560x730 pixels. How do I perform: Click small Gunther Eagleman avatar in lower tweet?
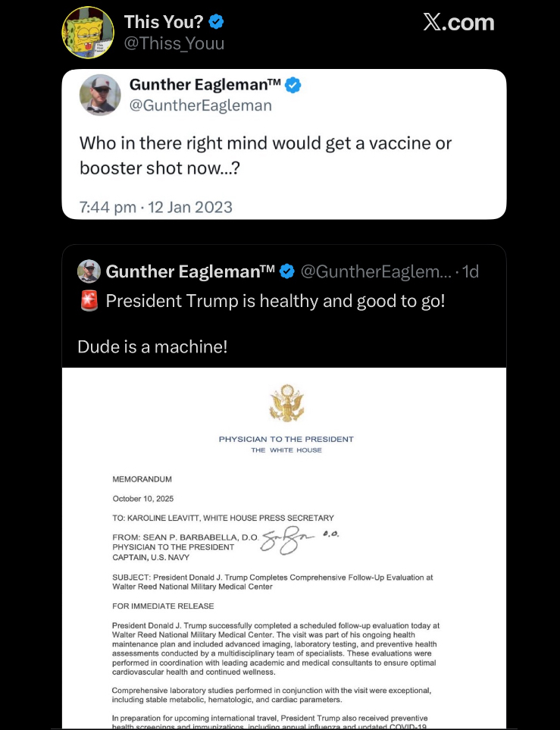pyautogui.click(x=89, y=271)
